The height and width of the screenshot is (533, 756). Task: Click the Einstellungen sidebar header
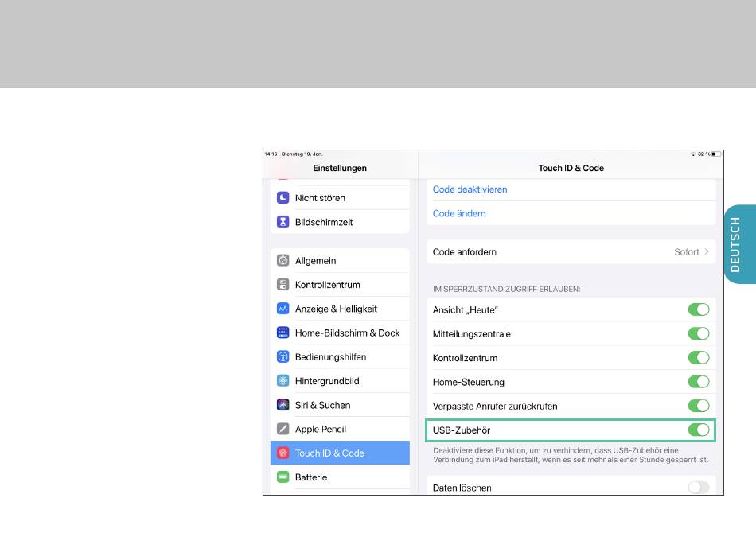pos(340,168)
